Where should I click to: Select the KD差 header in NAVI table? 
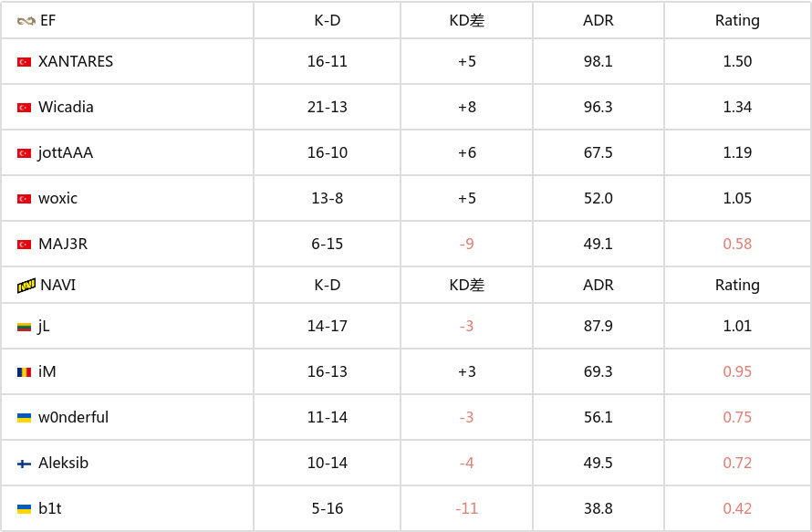pos(466,285)
